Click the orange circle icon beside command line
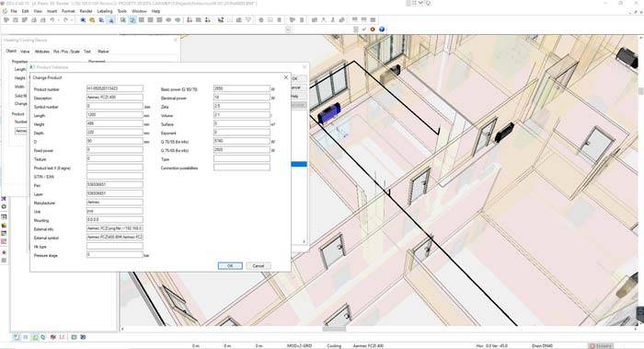Image resolution: width=644 pixels, height=349 pixels. 373,29
